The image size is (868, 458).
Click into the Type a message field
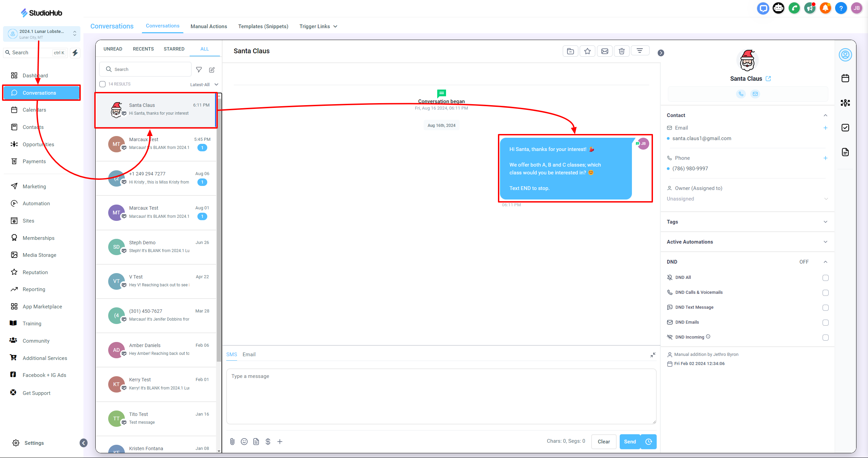pos(441,396)
